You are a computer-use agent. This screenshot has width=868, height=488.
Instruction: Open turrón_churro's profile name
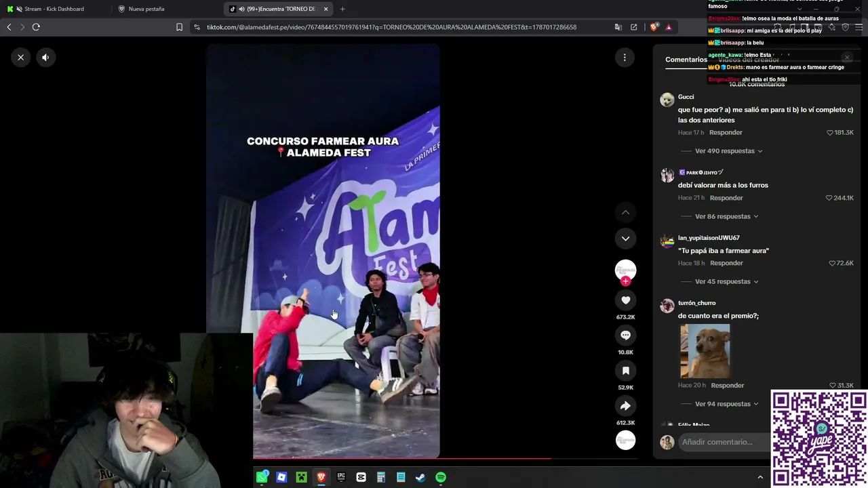pyautogui.click(x=696, y=303)
